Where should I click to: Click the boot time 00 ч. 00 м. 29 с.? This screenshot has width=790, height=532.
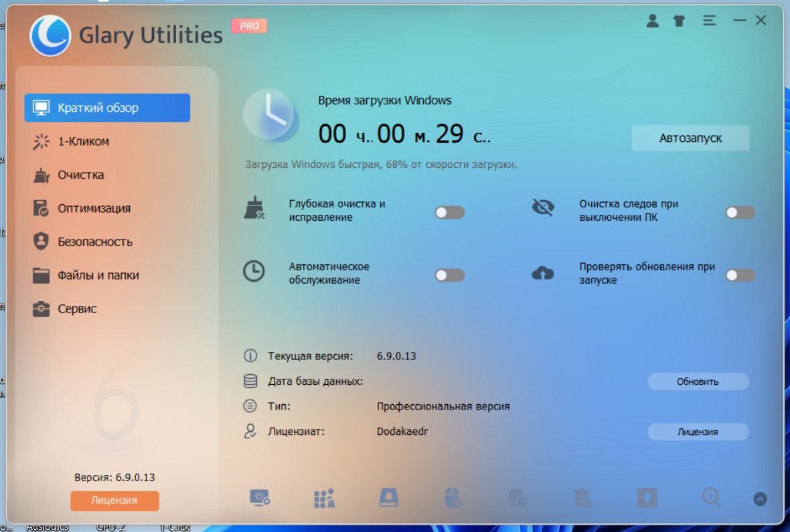[x=404, y=135]
